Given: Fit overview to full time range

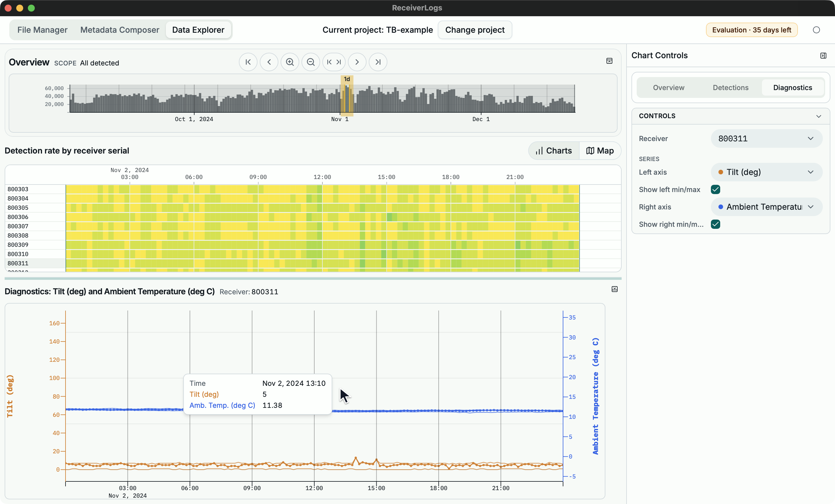Looking at the screenshot, I should click(x=334, y=62).
